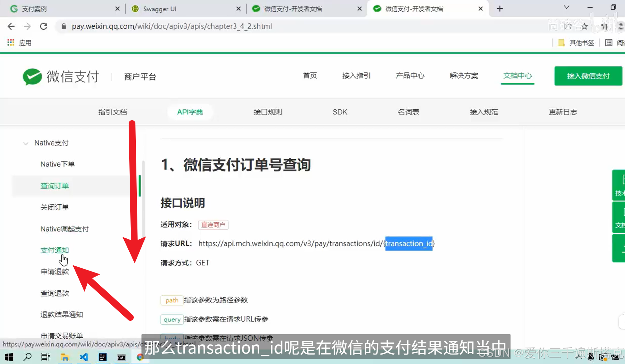
Task: Open the new tab plus button
Action: click(x=500, y=9)
